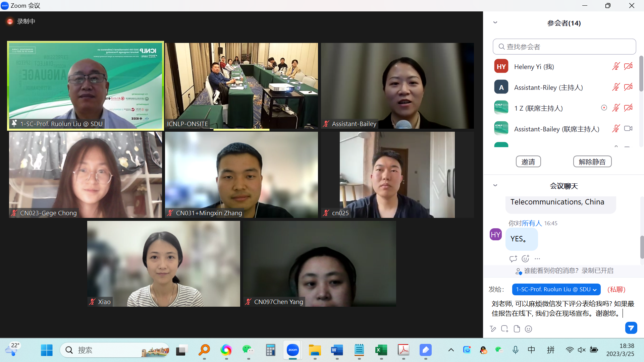This screenshot has width=644, height=362.
Task: Open the emoji picker in chat toolbar
Action: [x=529, y=329]
